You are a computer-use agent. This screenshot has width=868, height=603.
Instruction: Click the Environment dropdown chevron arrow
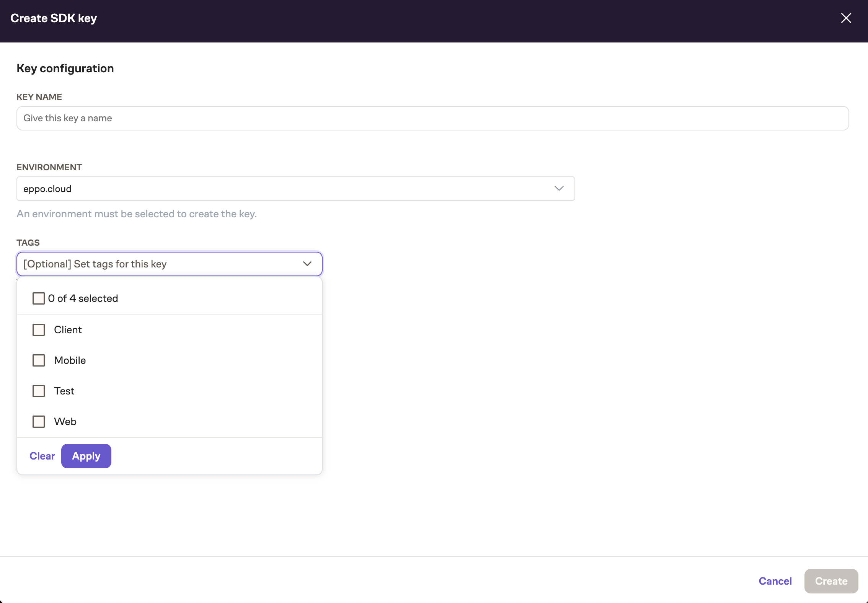click(x=559, y=188)
